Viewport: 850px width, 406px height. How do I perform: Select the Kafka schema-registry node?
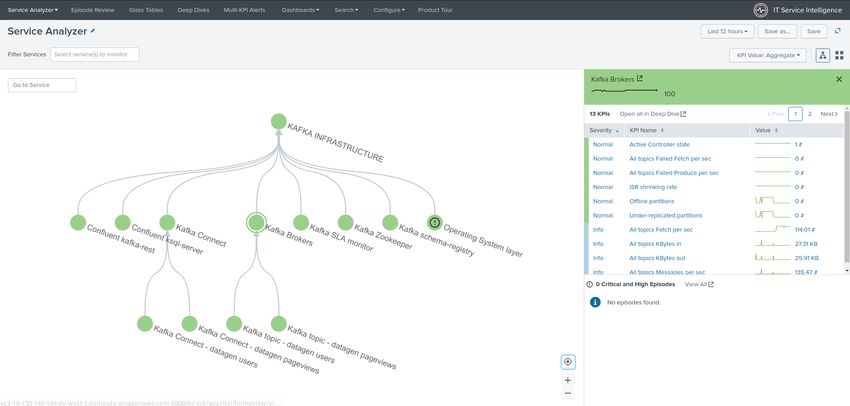point(390,222)
